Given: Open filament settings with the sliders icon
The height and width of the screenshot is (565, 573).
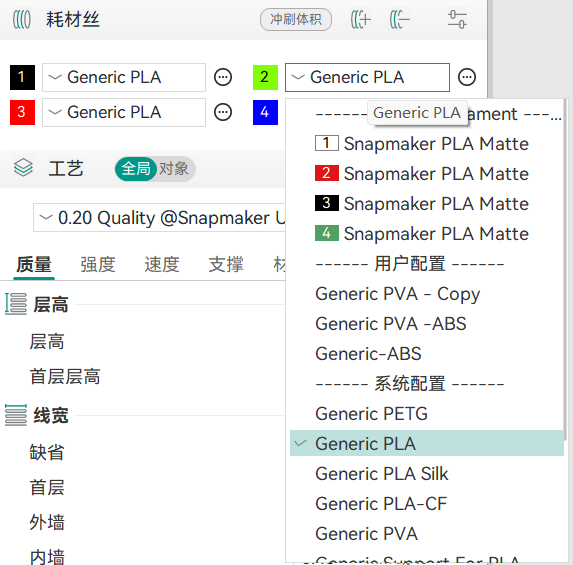Looking at the screenshot, I should click(x=457, y=19).
